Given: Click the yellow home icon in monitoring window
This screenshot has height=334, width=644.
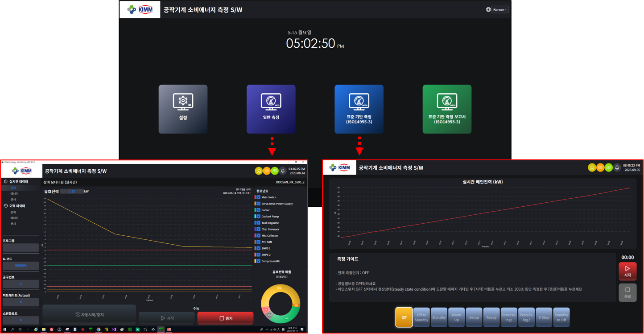Looking at the screenshot, I should [x=258, y=171].
